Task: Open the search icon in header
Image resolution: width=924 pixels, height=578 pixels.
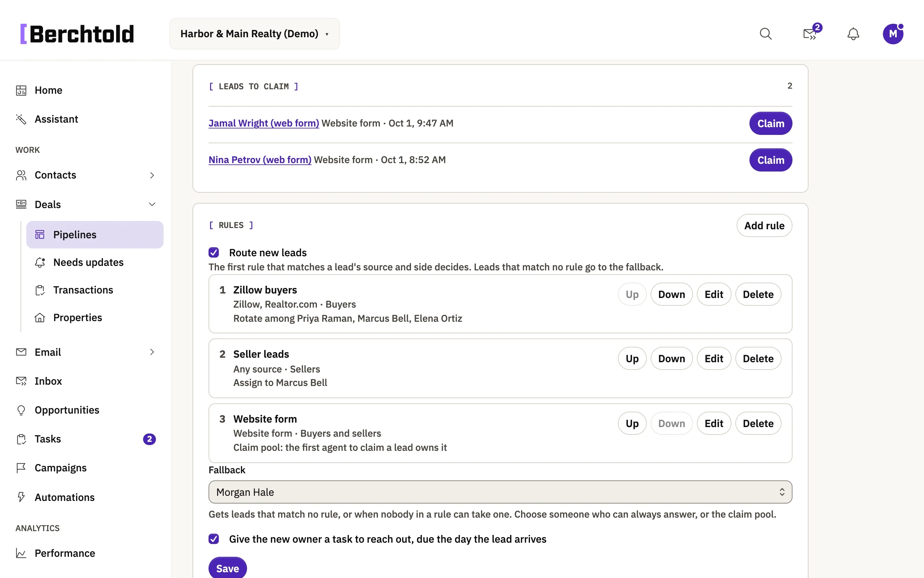Action: 766,34
